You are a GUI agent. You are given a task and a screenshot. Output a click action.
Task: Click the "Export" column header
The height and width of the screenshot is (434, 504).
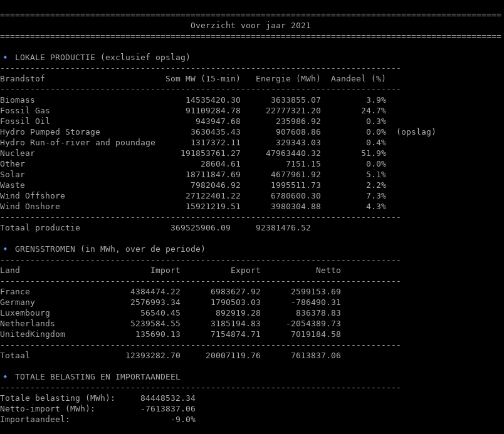tap(246, 271)
